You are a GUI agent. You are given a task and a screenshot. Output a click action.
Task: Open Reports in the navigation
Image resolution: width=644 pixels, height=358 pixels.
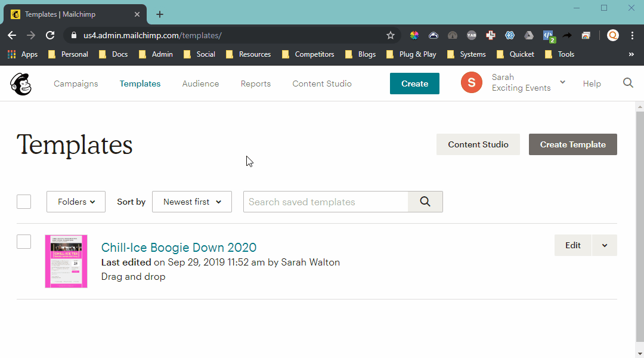255,84
